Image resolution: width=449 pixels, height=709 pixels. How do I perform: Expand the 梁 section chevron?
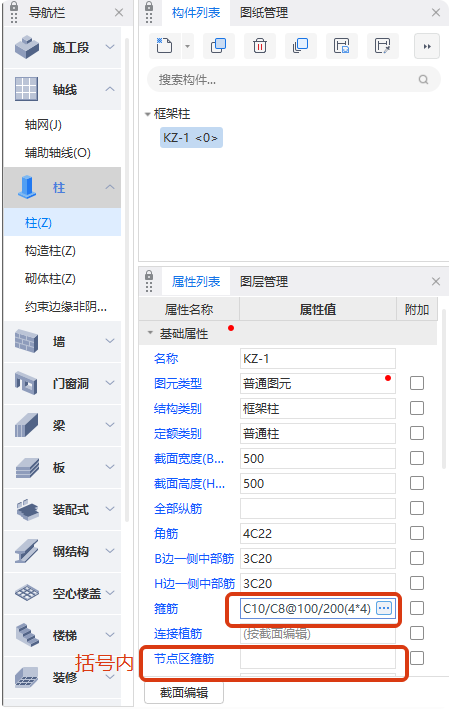[110, 425]
